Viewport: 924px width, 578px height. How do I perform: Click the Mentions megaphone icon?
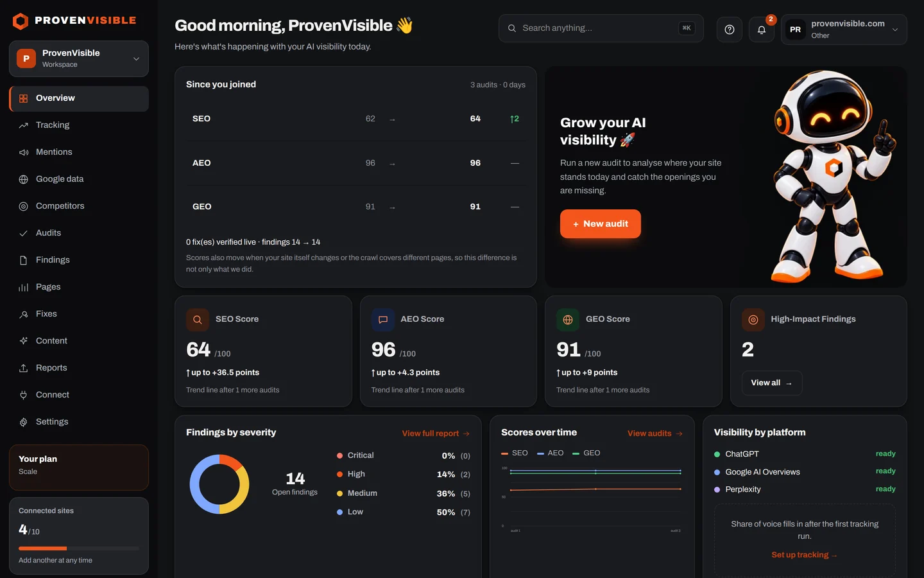[24, 152]
